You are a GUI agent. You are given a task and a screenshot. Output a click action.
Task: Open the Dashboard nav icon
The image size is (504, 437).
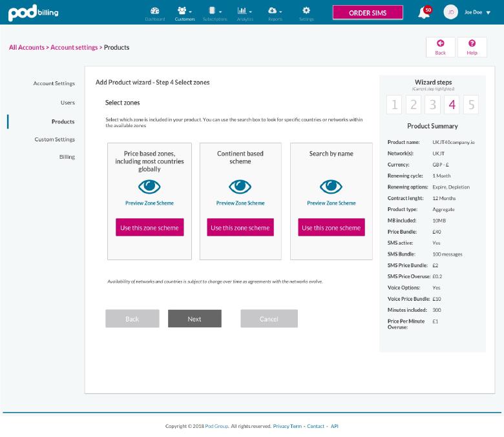pyautogui.click(x=154, y=10)
